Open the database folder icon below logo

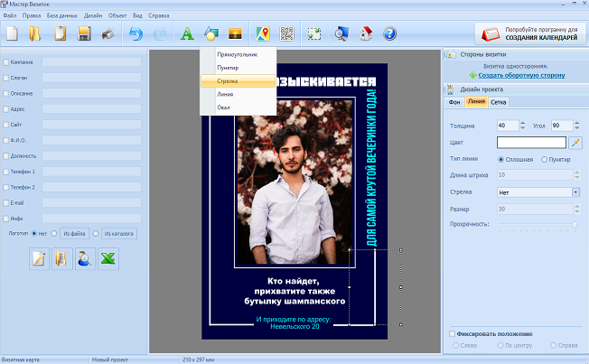click(62, 258)
